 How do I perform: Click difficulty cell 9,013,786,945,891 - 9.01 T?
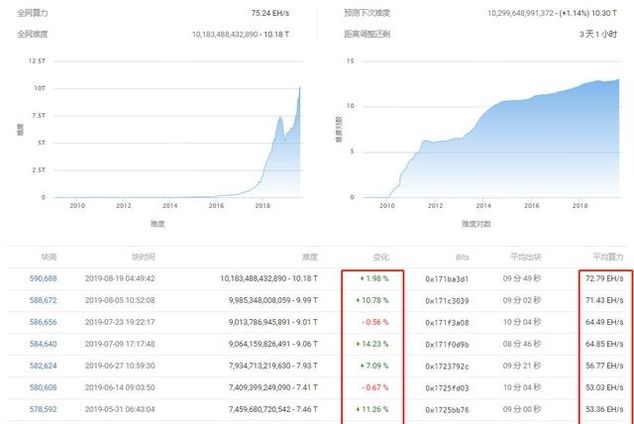(x=273, y=322)
